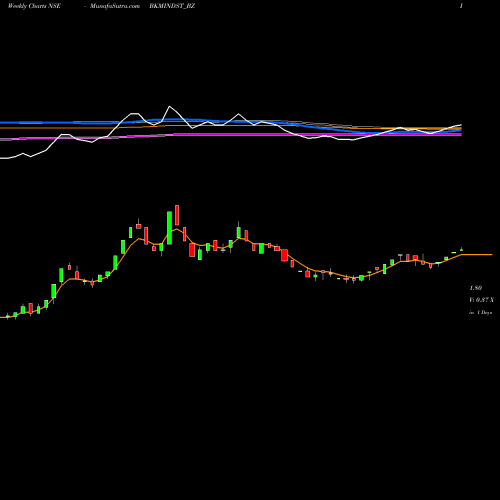Click the tallest green candlestick at the price peak
Screen dimensions: 500x500
coord(169,228)
